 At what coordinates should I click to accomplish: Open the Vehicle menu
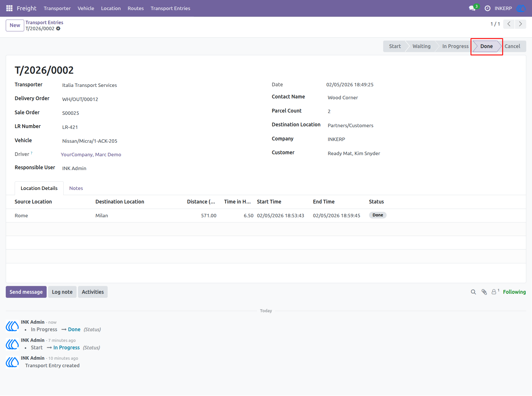[x=86, y=8]
